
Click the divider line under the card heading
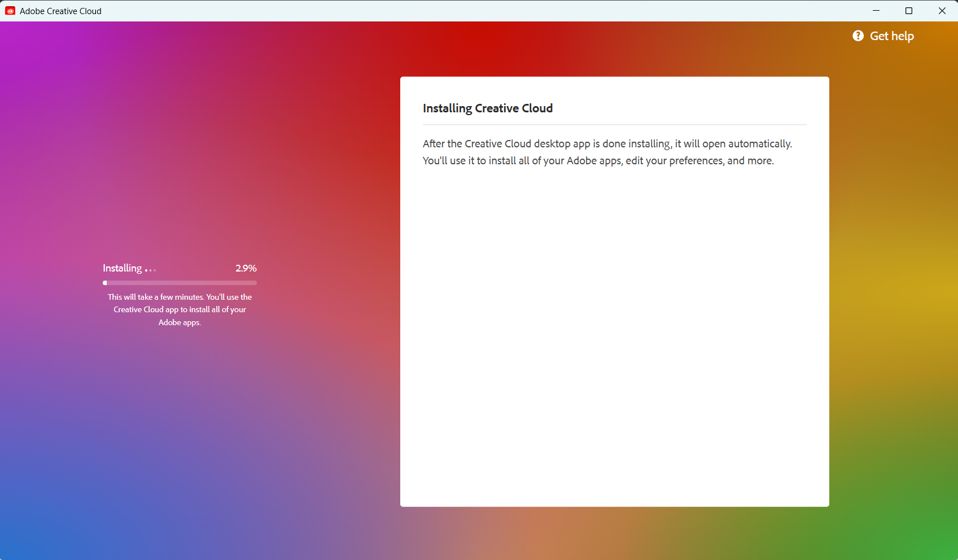(614, 124)
